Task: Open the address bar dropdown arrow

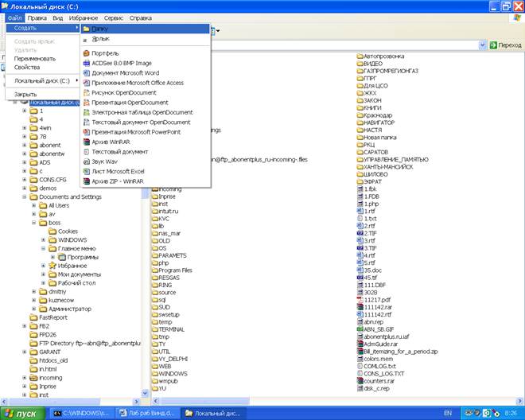Action: [x=483, y=45]
